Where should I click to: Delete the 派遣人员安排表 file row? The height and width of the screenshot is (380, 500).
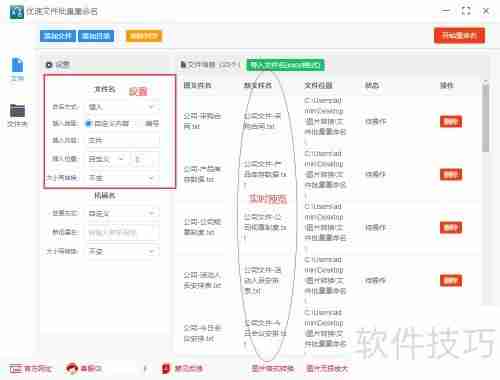[x=451, y=280]
